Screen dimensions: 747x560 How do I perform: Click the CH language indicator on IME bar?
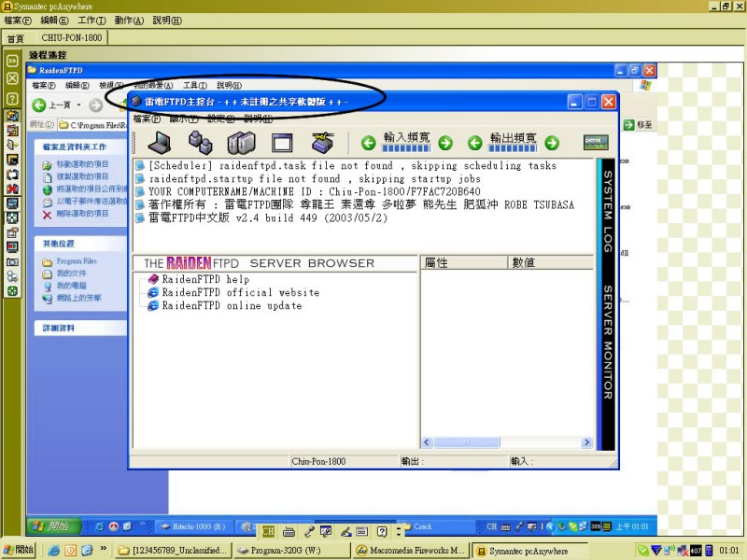[x=268, y=531]
